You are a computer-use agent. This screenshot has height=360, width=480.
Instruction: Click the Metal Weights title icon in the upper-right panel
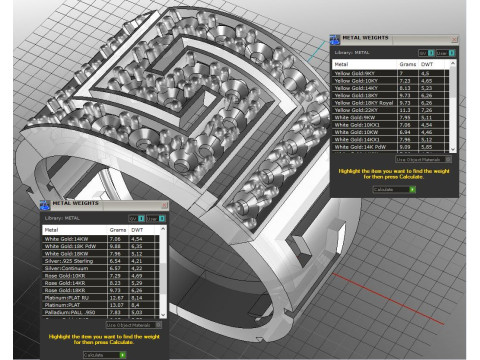[x=335, y=40]
